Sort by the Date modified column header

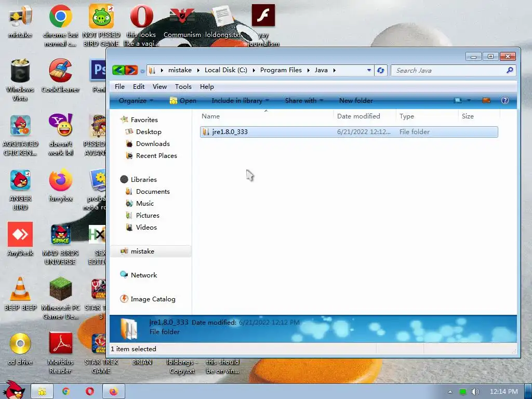[x=365, y=116]
